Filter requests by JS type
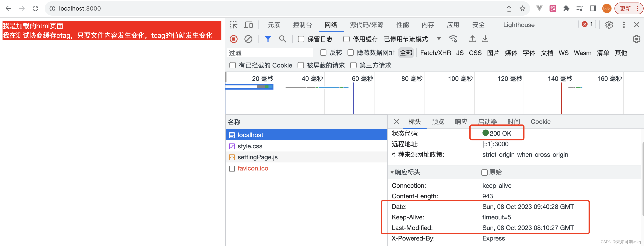Screen dimensions: 644x246 click(x=460, y=53)
